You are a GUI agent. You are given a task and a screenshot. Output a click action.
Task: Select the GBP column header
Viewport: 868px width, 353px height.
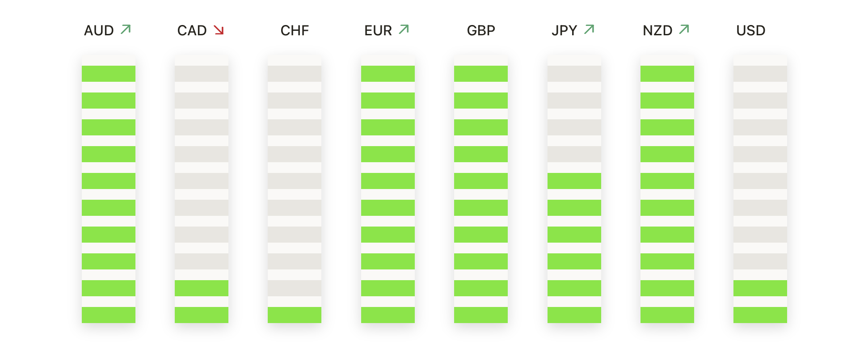pyautogui.click(x=481, y=30)
